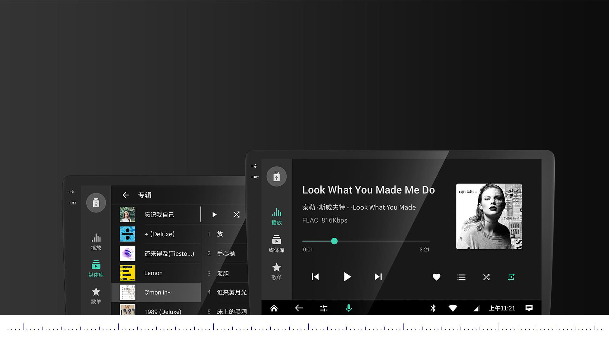Click the back arrow next to 专辑

126,195
